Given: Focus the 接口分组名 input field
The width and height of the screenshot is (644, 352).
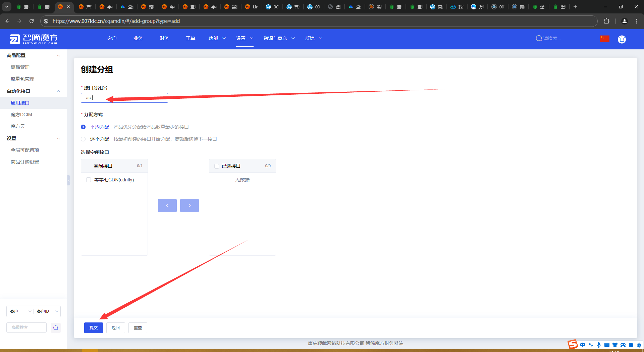Looking at the screenshot, I should [x=124, y=98].
